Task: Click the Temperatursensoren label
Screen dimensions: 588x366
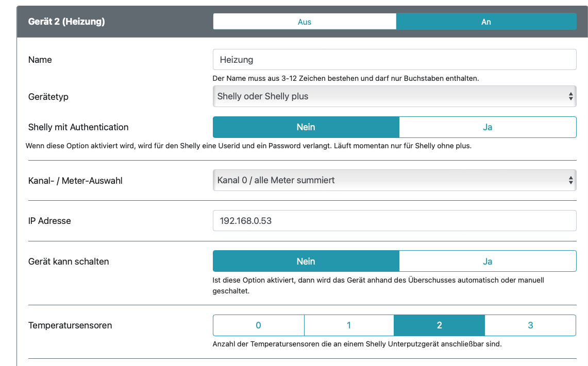Action: pyautogui.click(x=70, y=325)
